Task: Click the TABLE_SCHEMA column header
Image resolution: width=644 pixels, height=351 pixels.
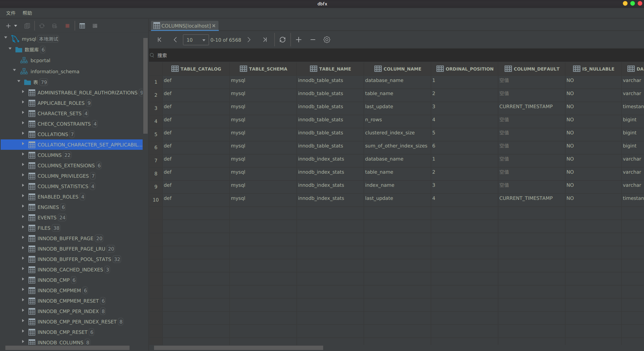Action: [263, 69]
